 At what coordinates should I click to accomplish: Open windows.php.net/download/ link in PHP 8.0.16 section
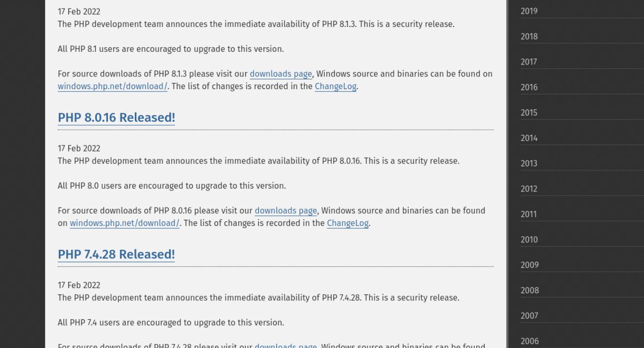coord(124,223)
